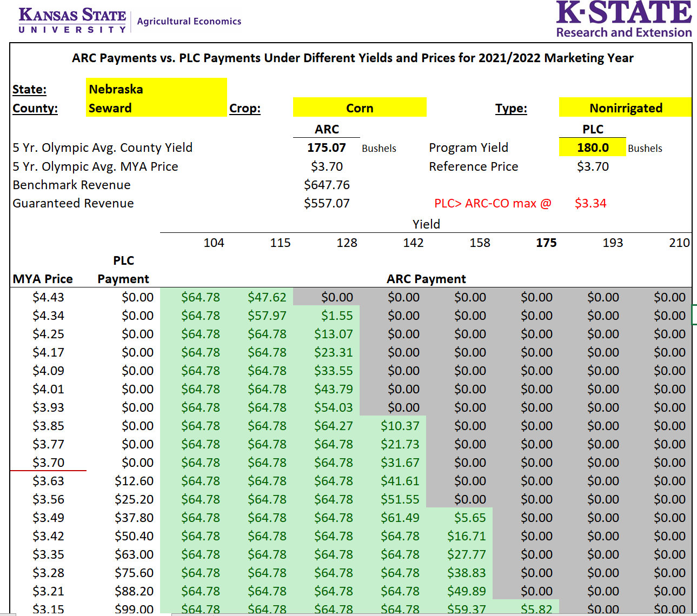This screenshot has width=697, height=616.
Task: Select the $47.62 ARC payment cell
Action: click(x=267, y=297)
